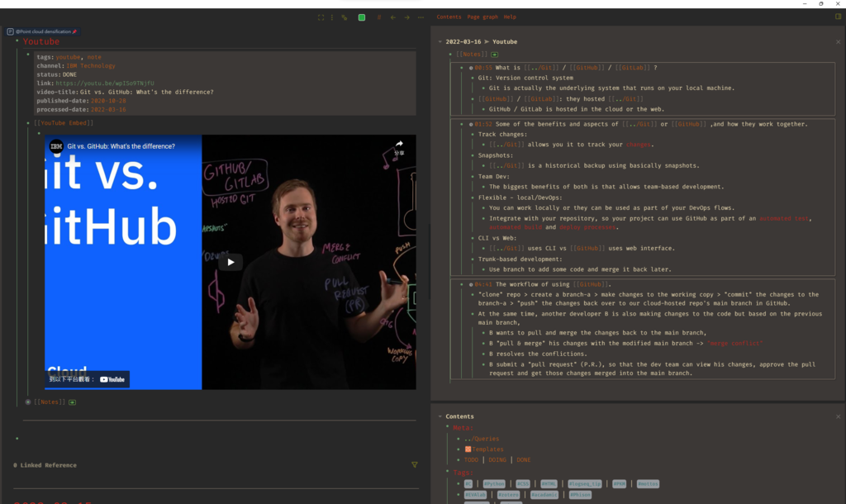Click video title "Git vs. GitHub: What's the difference?" overlay
Viewport: 846px width, 504px height.
121,146
